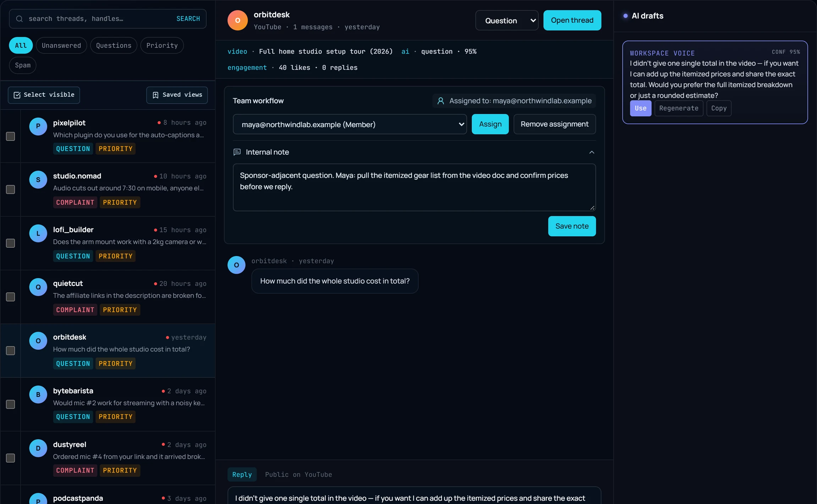Click the SEARCH link in search bar
This screenshot has height=504, width=817.
pyautogui.click(x=188, y=19)
